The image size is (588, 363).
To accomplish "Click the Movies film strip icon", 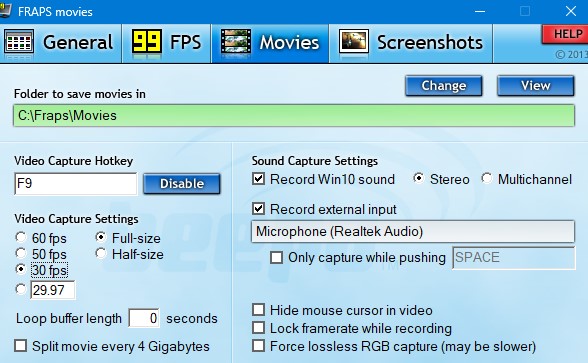I will point(236,42).
